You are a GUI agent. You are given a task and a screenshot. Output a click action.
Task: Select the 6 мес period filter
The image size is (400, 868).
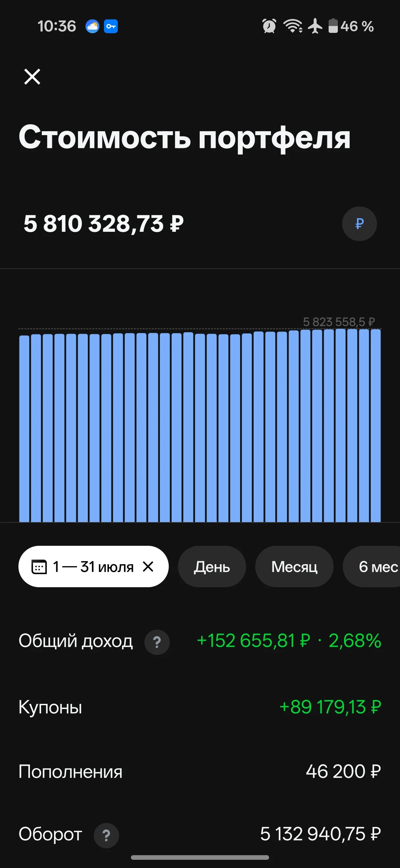pyautogui.click(x=371, y=567)
